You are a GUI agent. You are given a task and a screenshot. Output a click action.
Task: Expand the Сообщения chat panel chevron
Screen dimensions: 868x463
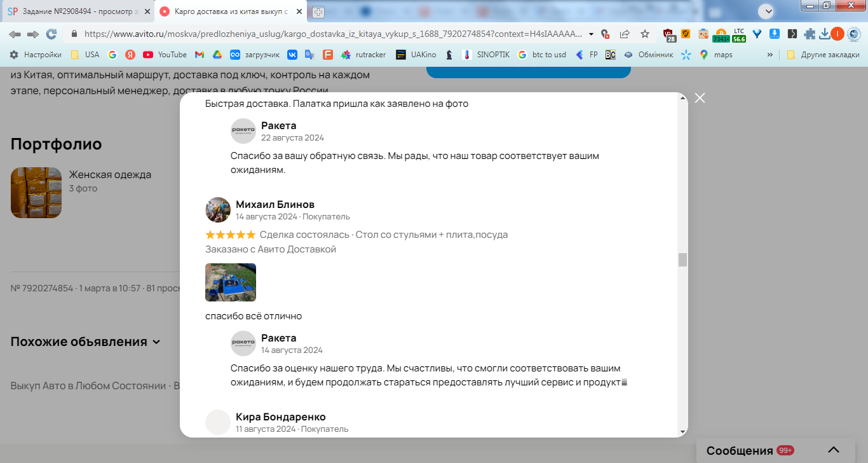pos(834,450)
